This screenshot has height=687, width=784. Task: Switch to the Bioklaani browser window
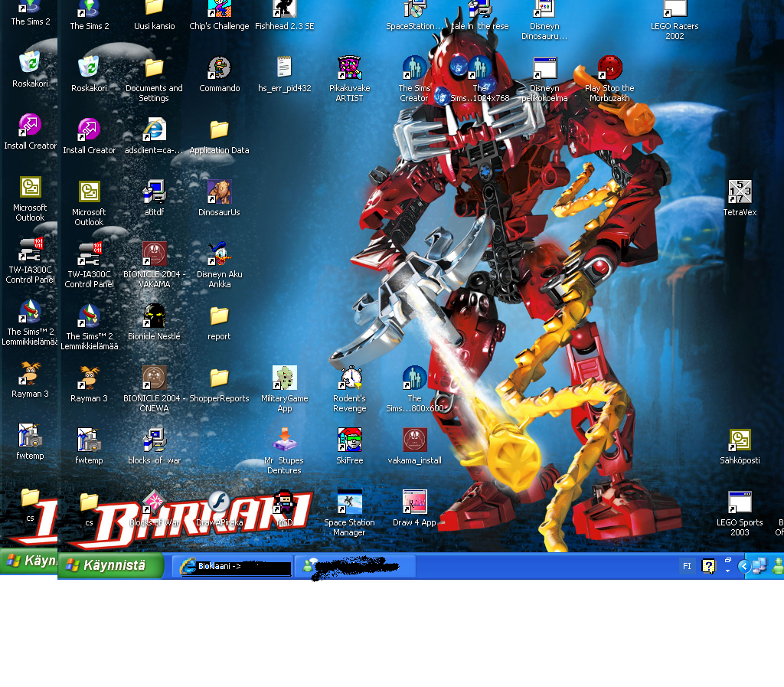230,567
